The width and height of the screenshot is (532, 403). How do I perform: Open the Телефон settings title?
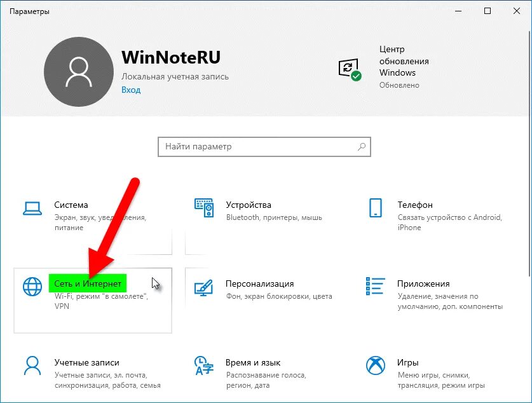coord(415,205)
